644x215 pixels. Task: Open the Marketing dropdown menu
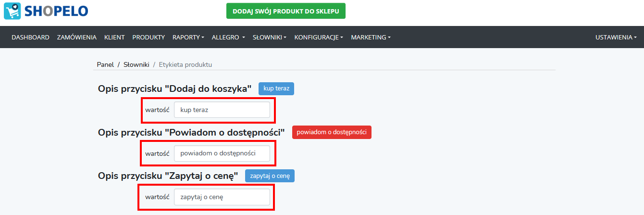[371, 37]
